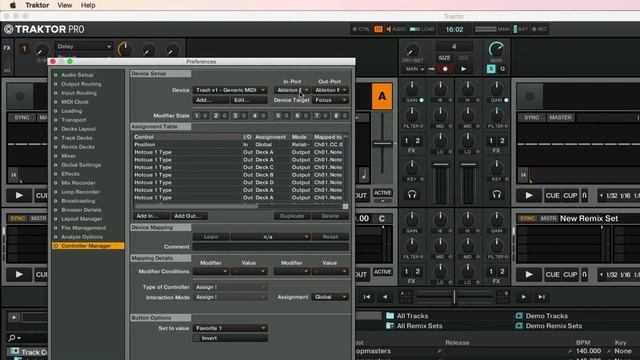Open Mix Recorder preferences page
The height and width of the screenshot is (360, 640).
click(x=78, y=183)
